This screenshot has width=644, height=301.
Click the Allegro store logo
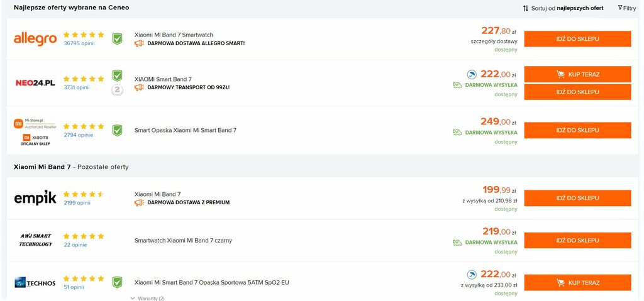click(x=35, y=39)
